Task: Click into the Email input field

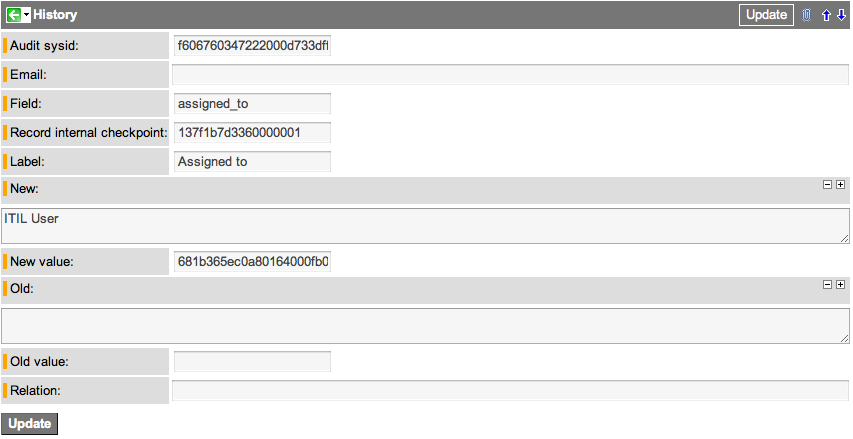Action: pos(510,75)
